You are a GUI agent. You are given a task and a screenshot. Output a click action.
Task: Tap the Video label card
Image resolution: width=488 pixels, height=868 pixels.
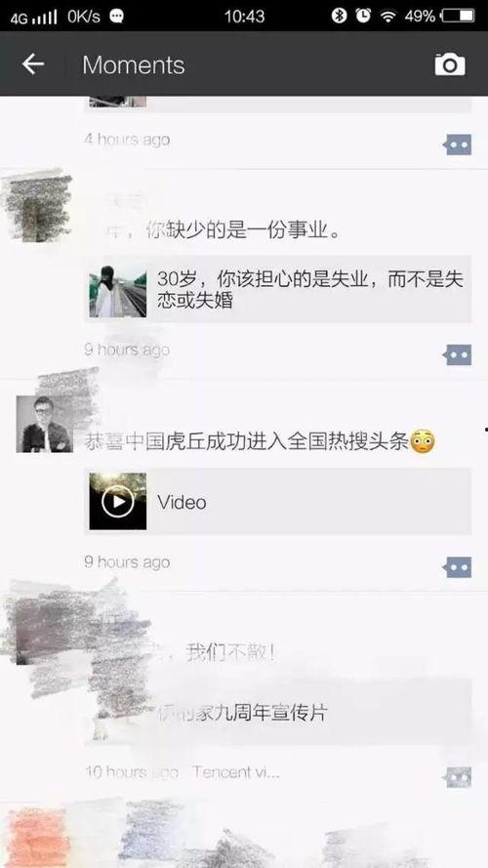tap(278, 502)
